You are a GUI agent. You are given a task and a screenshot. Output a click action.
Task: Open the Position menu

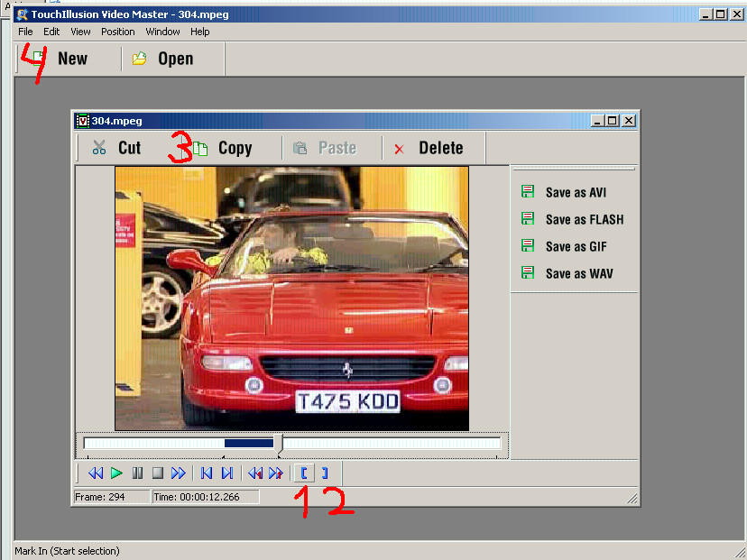[x=117, y=32]
